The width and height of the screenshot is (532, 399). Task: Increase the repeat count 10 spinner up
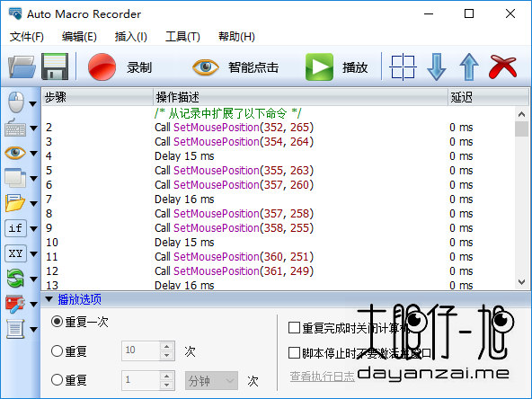[x=166, y=346]
